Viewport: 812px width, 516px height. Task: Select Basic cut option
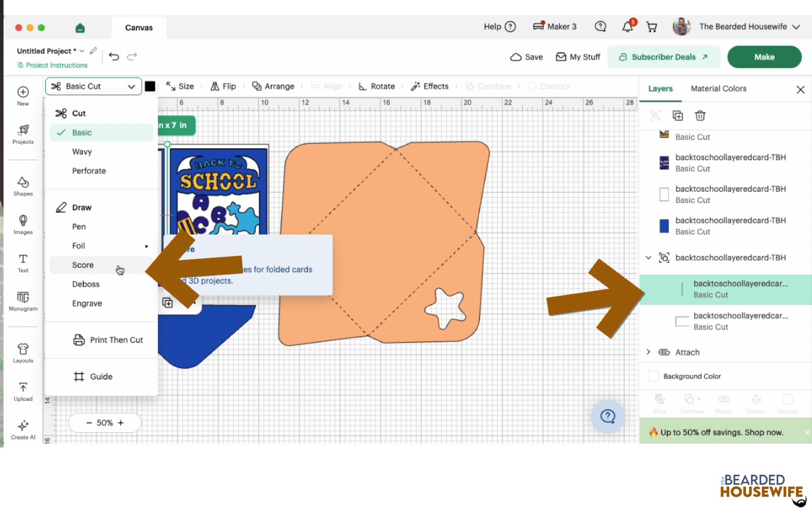(101, 132)
